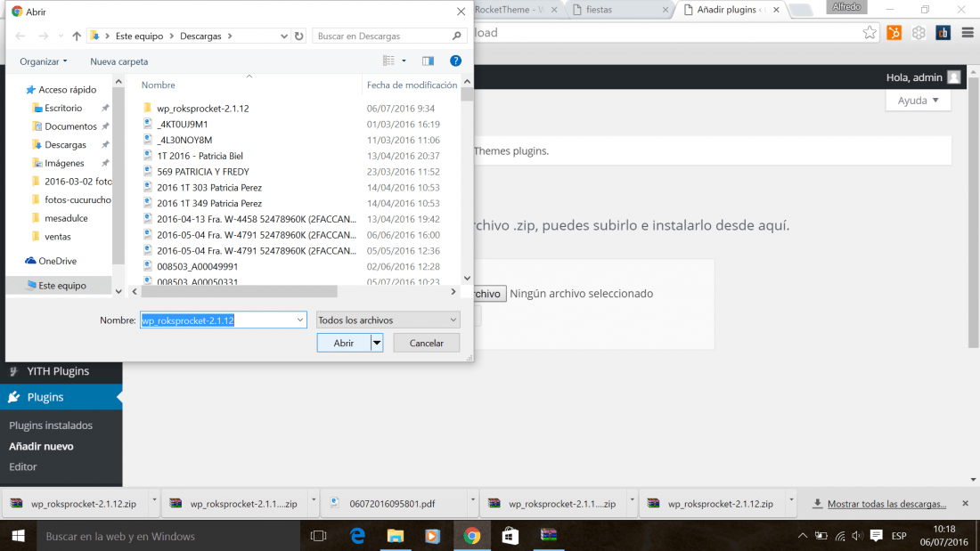Open the Nombre filename dropdown
The height and width of the screenshot is (551, 980).
point(300,320)
